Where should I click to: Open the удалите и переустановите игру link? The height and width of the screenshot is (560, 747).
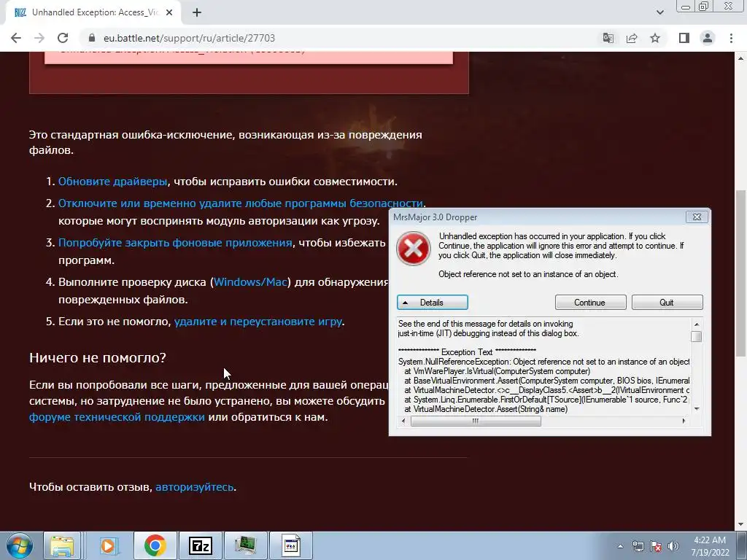pyautogui.click(x=258, y=322)
